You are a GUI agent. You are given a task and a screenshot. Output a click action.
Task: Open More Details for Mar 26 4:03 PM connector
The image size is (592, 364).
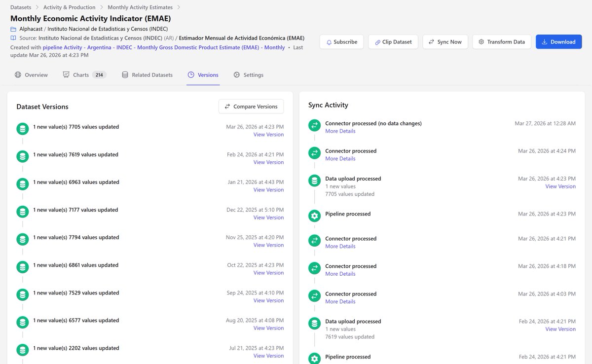pos(340,301)
